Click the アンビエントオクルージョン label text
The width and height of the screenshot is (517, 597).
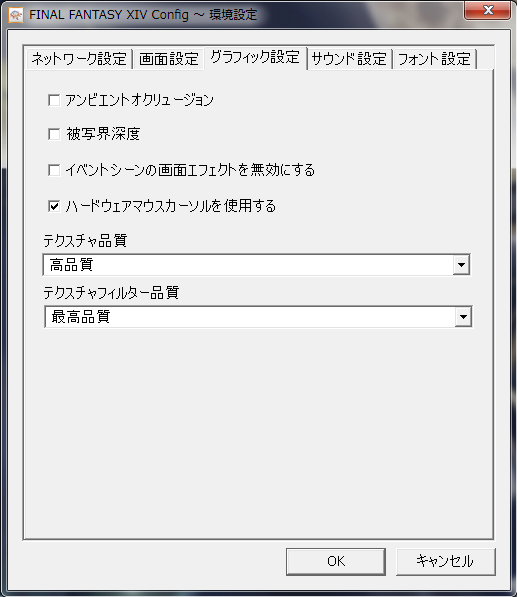coord(139,101)
